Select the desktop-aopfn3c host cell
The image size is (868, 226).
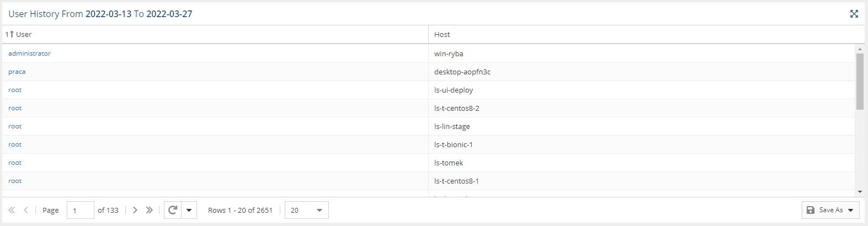coord(642,72)
